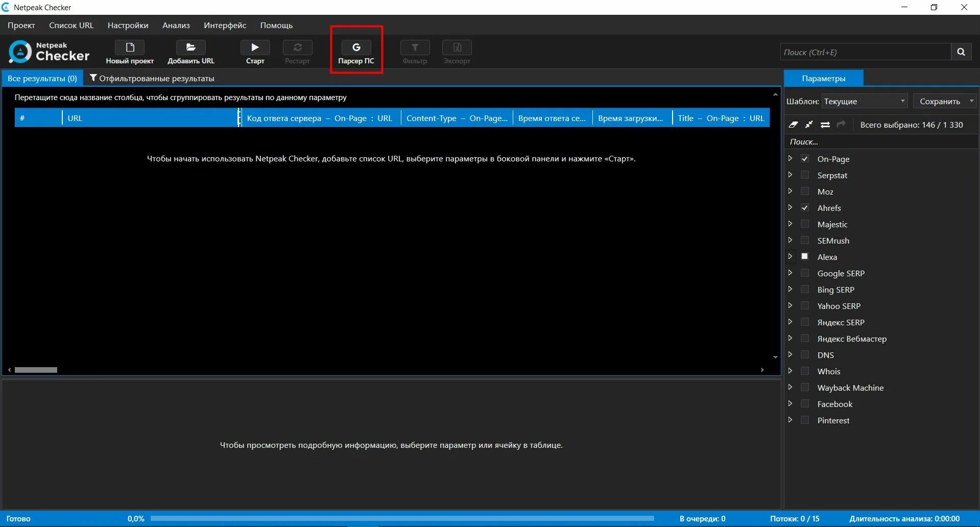Viewport: 980px width, 527px height.
Task: Click the swap arrows icon in Параметры
Action: click(825, 125)
